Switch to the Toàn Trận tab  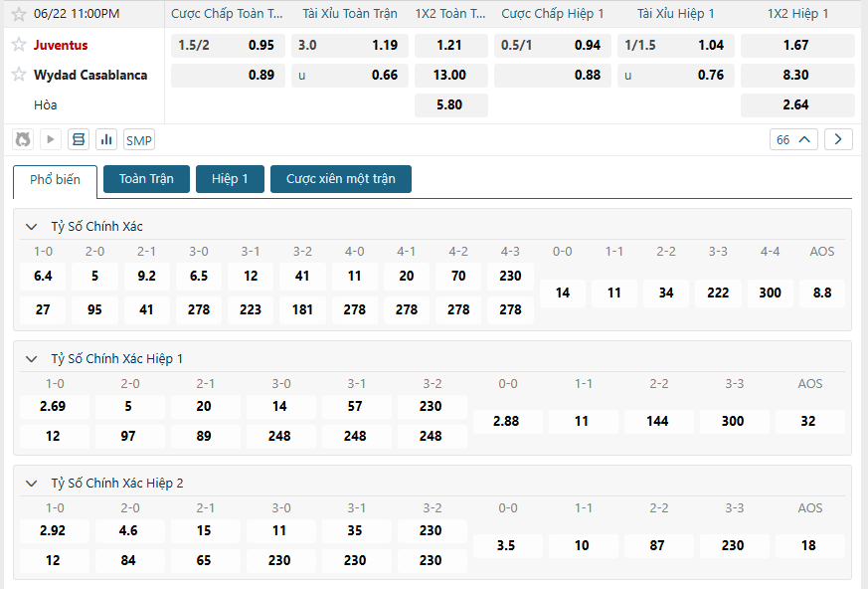(x=146, y=179)
